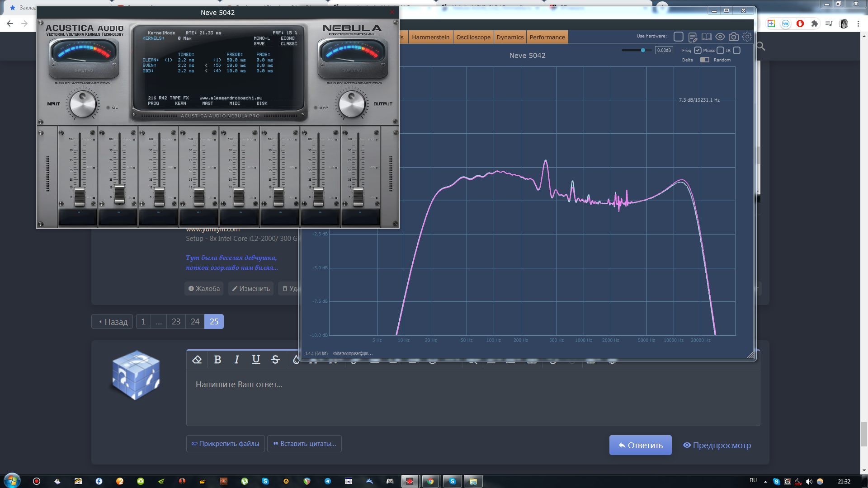Uncheck the Freq checkbox
The width and height of the screenshot is (868, 488).
coord(698,50)
